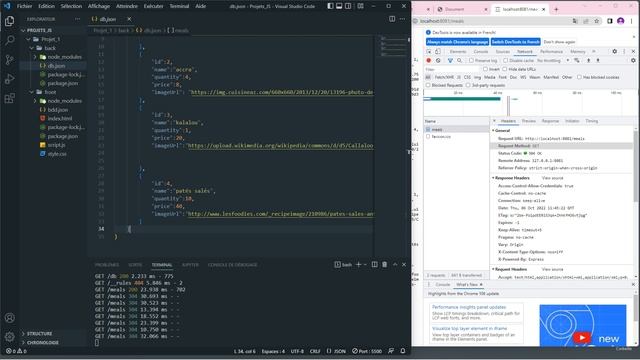Split the editor to the right
640x360 pixels.
tap(392, 19)
